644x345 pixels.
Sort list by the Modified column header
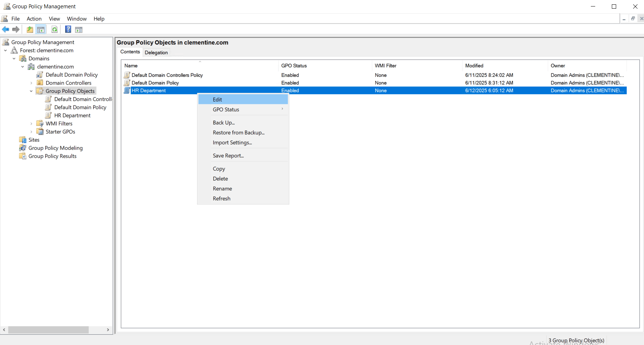pos(474,66)
